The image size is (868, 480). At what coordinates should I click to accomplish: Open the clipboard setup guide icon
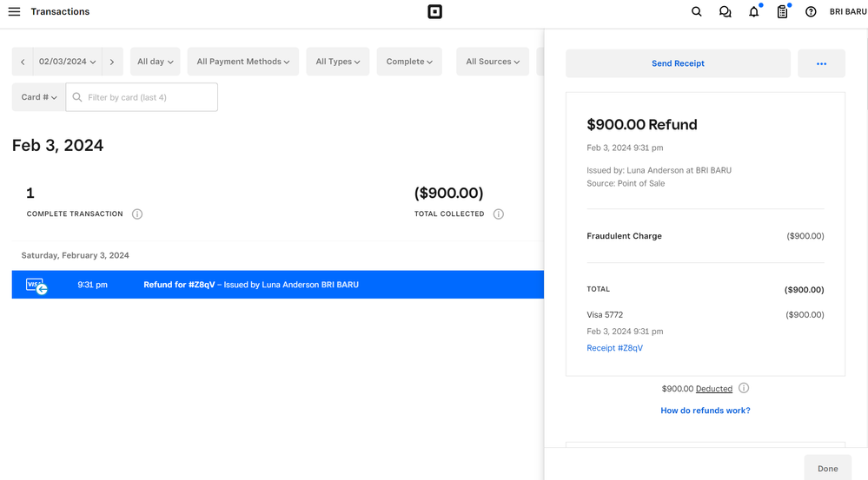pos(782,12)
